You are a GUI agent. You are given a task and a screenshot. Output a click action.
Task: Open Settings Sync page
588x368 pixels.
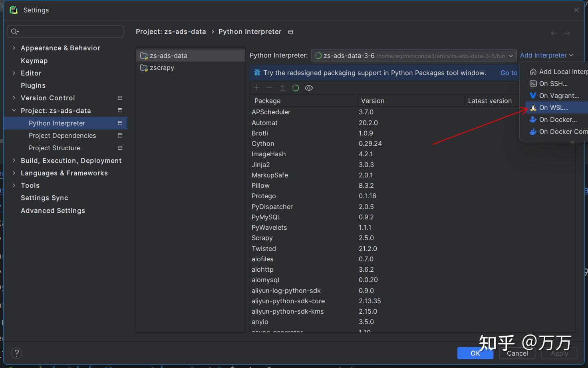44,198
